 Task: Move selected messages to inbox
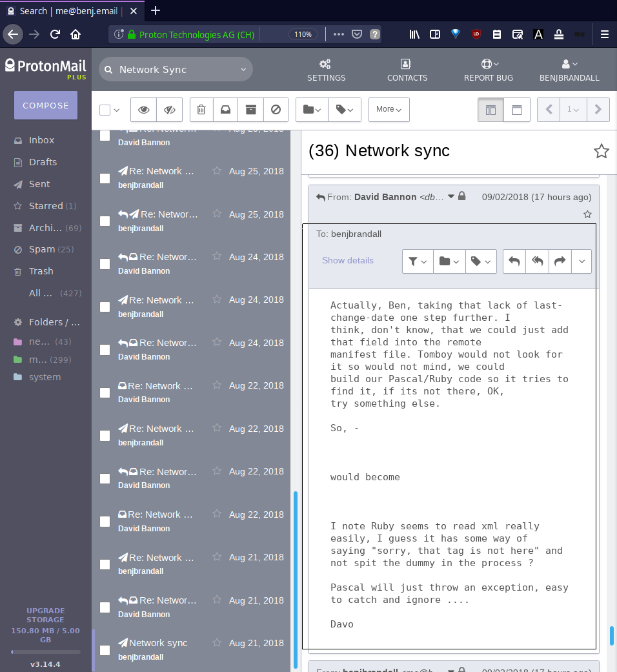click(225, 110)
